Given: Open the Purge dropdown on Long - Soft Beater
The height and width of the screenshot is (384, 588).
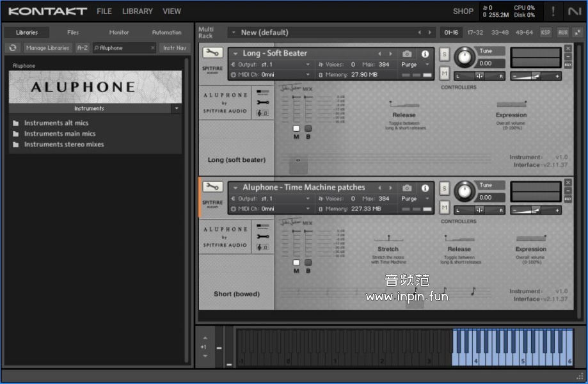Looking at the screenshot, I should tap(415, 65).
